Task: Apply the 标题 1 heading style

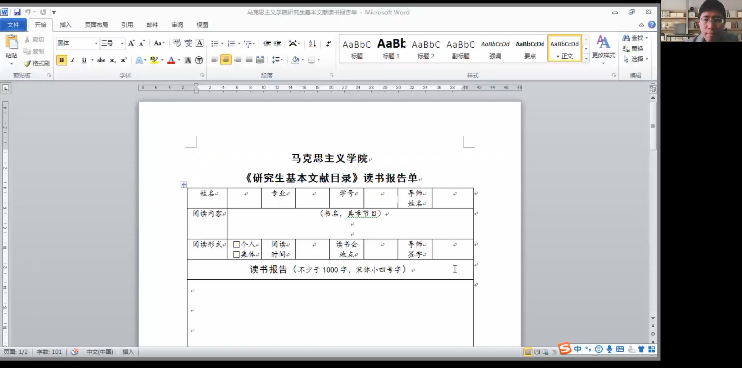Action: 391,48
